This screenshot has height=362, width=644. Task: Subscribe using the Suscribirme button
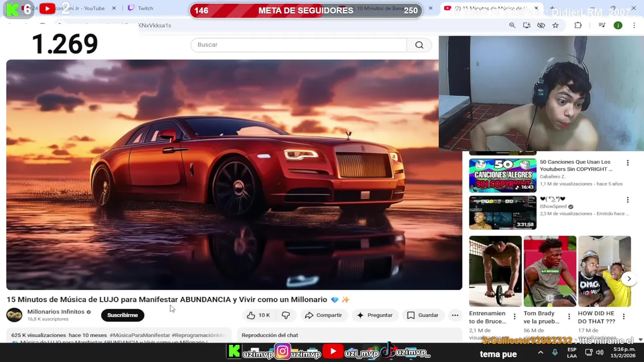(x=122, y=315)
